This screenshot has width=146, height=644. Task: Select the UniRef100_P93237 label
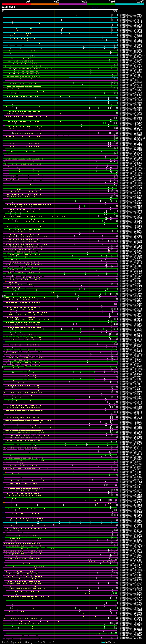[131, 60]
